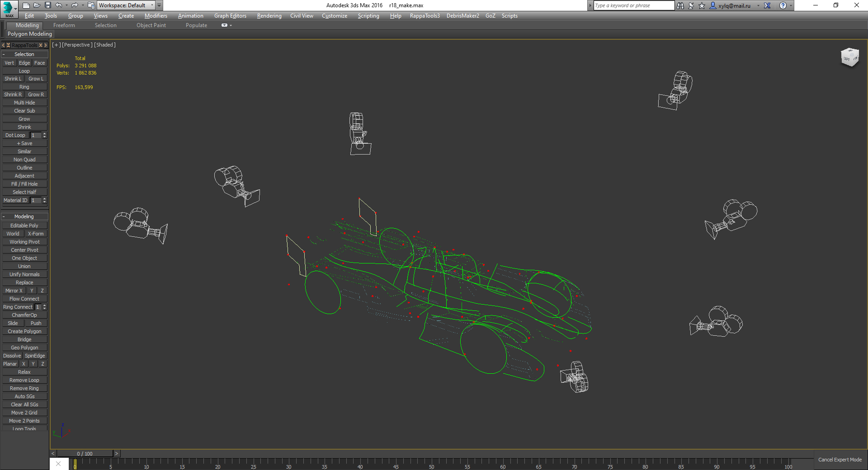Click the New Scene icon
Screen dimensions: 868x470
(x=26, y=5)
